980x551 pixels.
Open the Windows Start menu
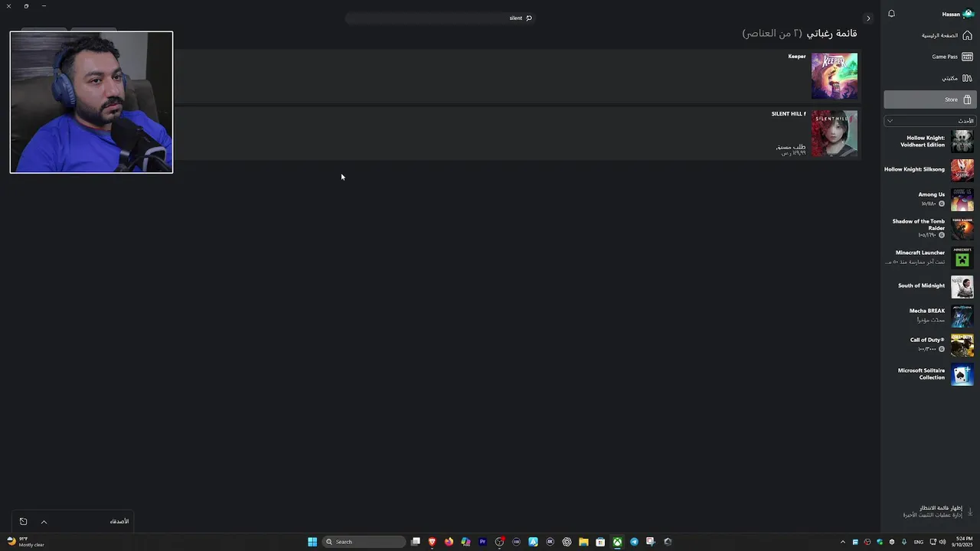tap(312, 542)
